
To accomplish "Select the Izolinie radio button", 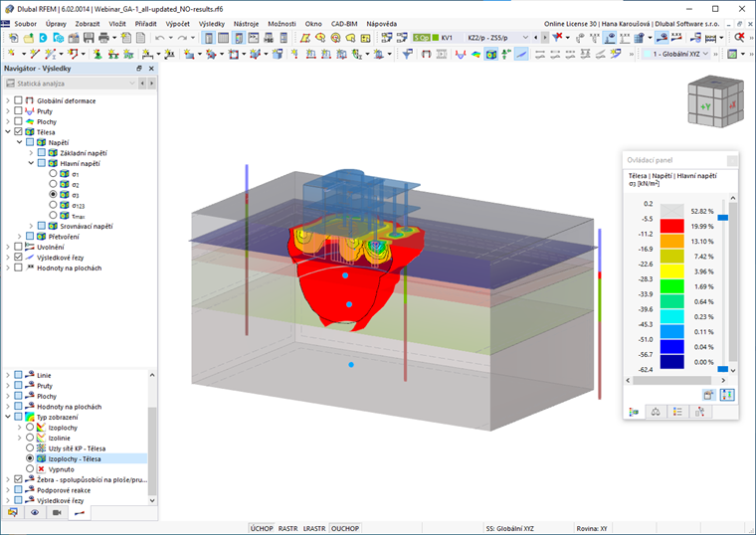I will click(30, 438).
